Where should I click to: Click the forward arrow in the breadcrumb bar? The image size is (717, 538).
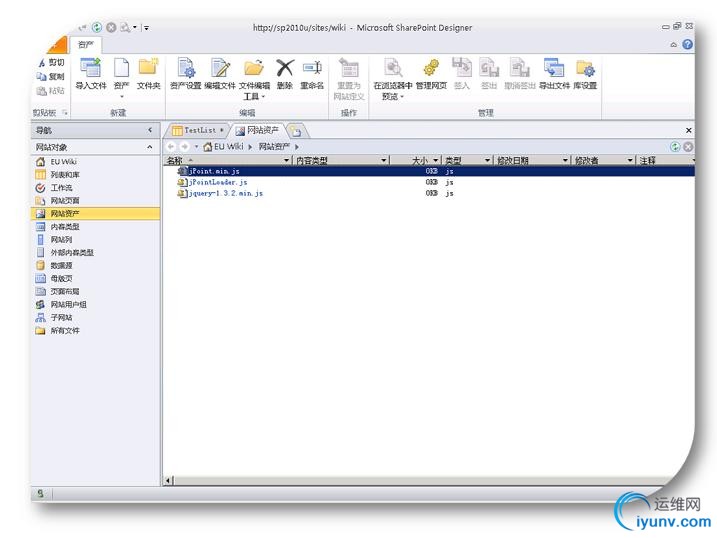click(184, 146)
